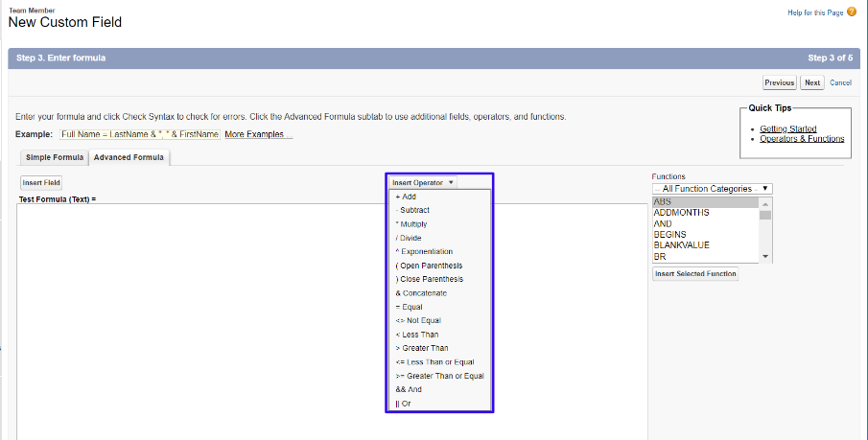
Task: Pick the <> Not Equal operator
Action: pos(418,320)
